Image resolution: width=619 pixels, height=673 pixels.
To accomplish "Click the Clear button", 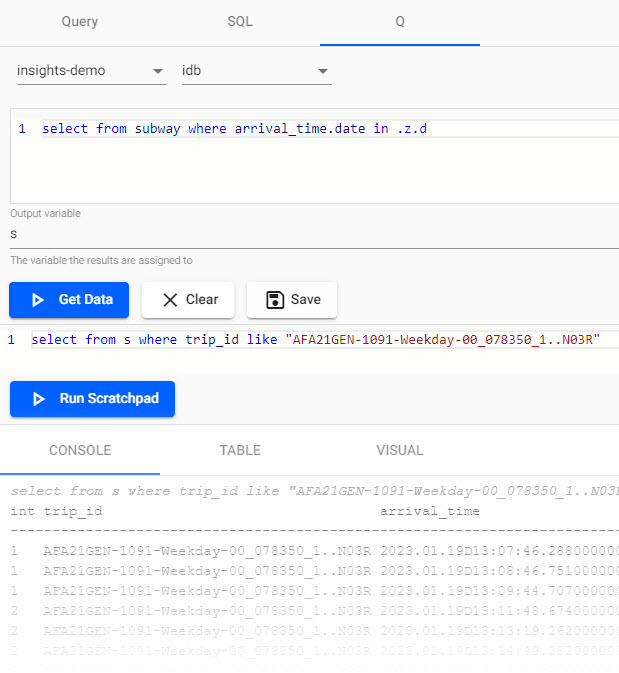I will coord(188,300).
